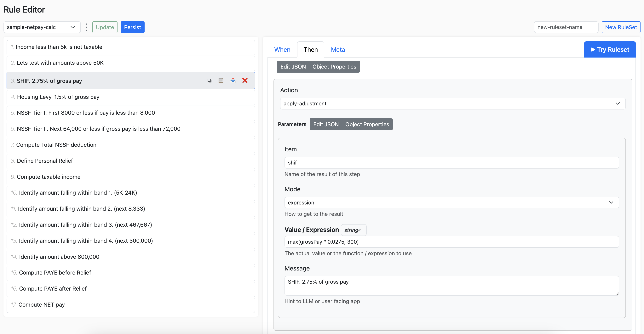Screen dimensions: 644x334
Task: Click Object Properties next to Parameters
Action: 367,124
